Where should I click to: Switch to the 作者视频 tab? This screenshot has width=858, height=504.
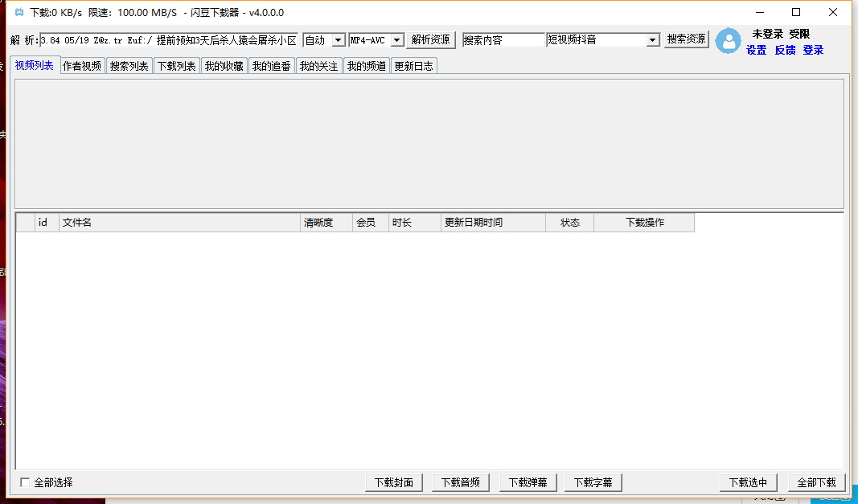[82, 66]
